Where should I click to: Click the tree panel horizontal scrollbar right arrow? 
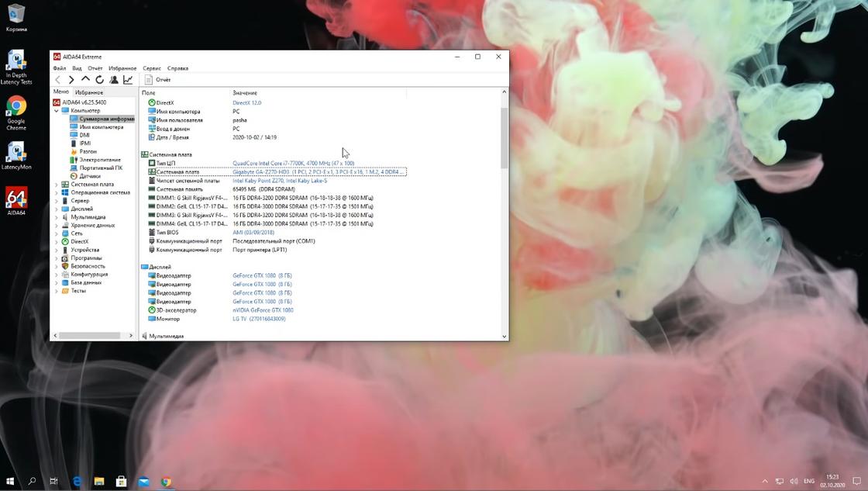pos(131,336)
